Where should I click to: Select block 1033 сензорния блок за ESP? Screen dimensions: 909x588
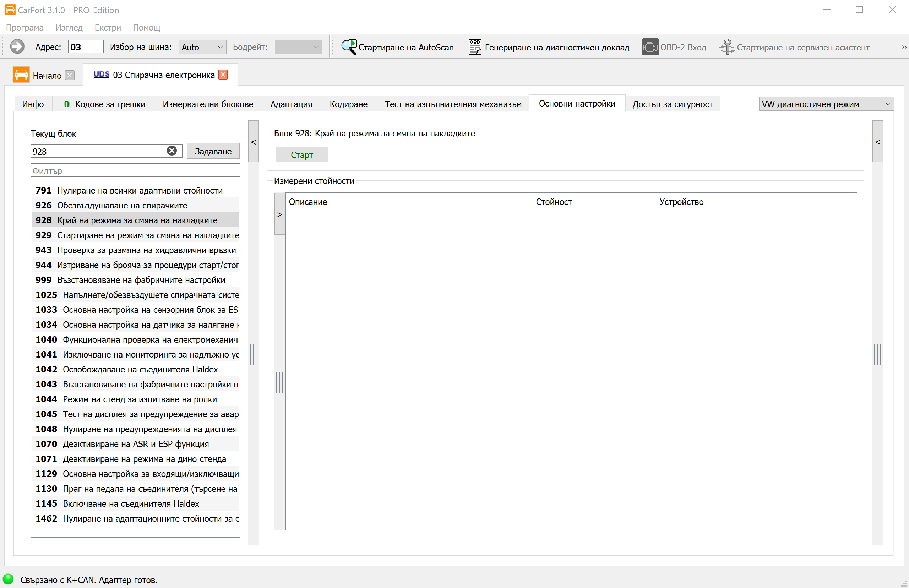point(136,309)
